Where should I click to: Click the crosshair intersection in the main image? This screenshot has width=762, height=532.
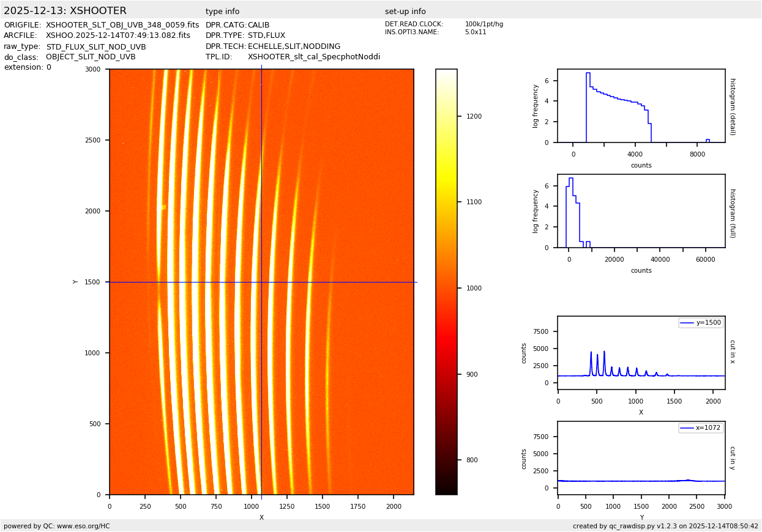pos(261,282)
